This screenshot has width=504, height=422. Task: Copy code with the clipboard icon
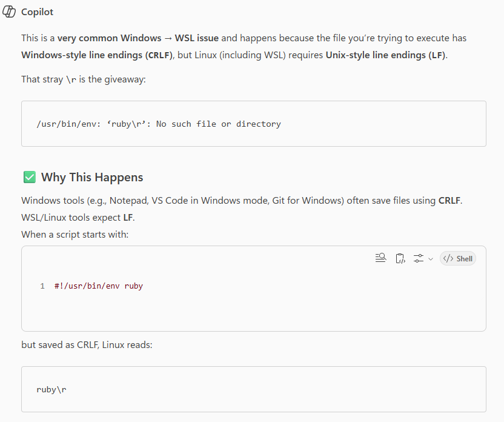tap(400, 258)
